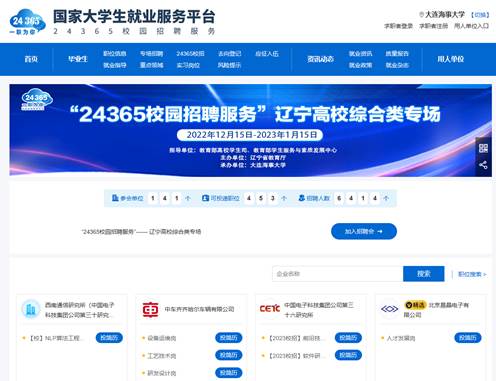Click the 24365 cloud logo in header
The height and width of the screenshot is (381, 496).
tap(27, 22)
